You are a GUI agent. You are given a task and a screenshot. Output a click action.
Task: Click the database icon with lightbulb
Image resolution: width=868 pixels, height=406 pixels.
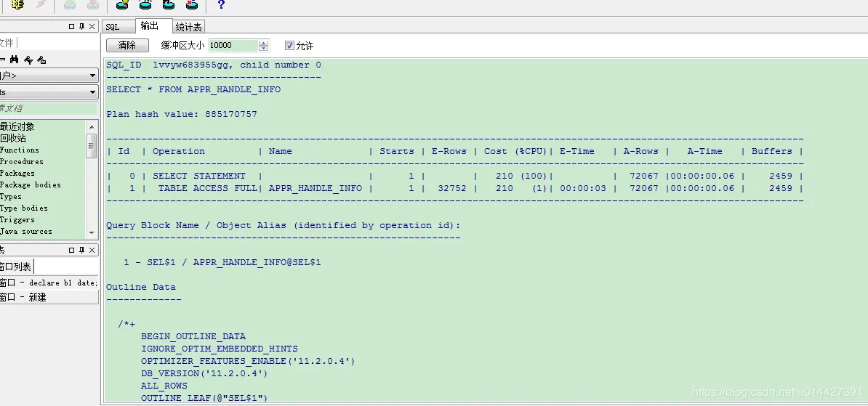pyautogui.click(x=122, y=4)
